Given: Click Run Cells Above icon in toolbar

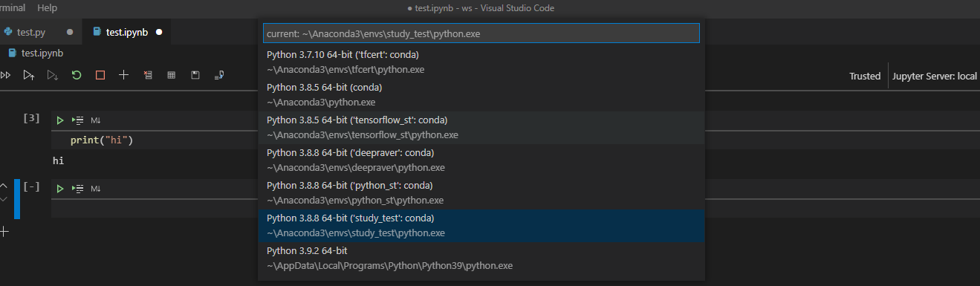Looking at the screenshot, I should pos(28,75).
